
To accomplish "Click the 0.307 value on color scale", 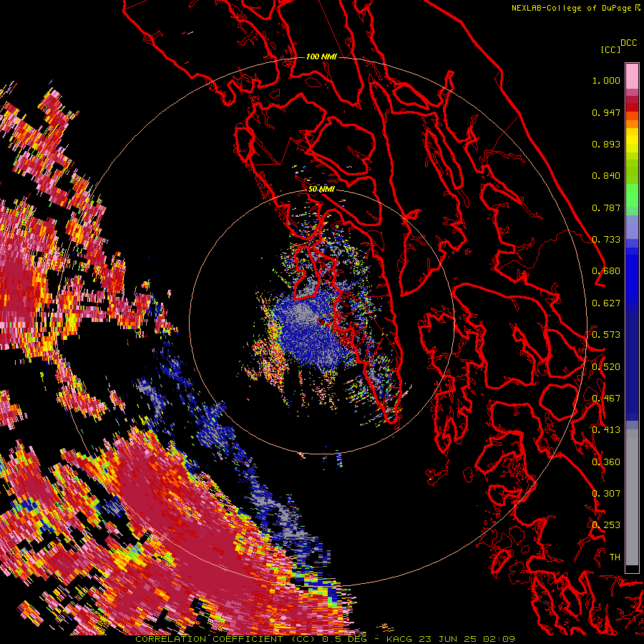I will click(606, 494).
